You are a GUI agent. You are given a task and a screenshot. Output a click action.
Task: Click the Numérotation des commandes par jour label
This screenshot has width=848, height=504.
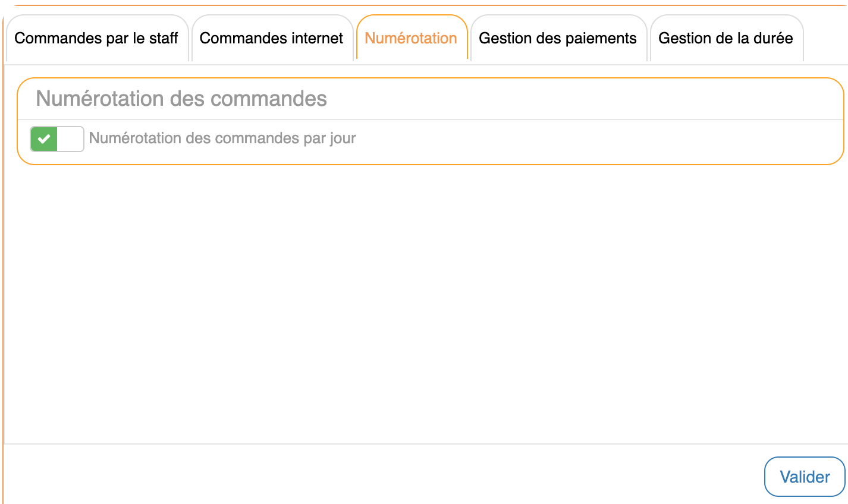(222, 138)
